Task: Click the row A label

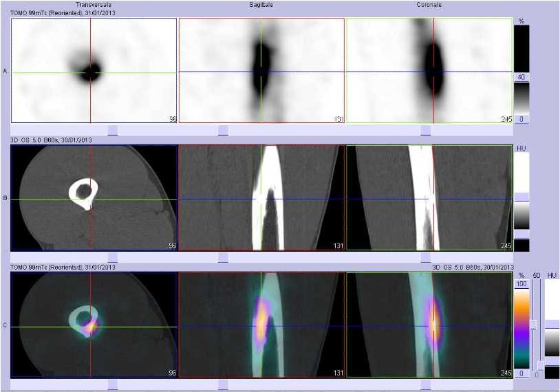Action: coord(5,71)
